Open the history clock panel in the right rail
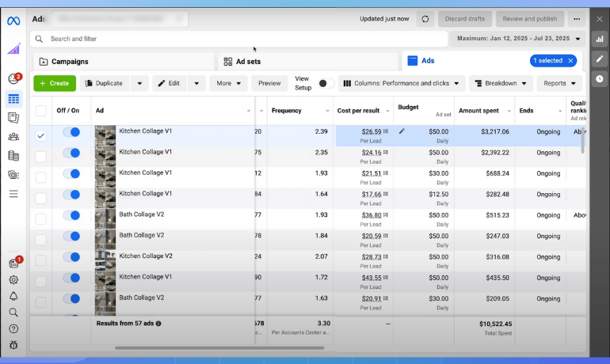Screen dimensions: 610x364 pos(600,79)
